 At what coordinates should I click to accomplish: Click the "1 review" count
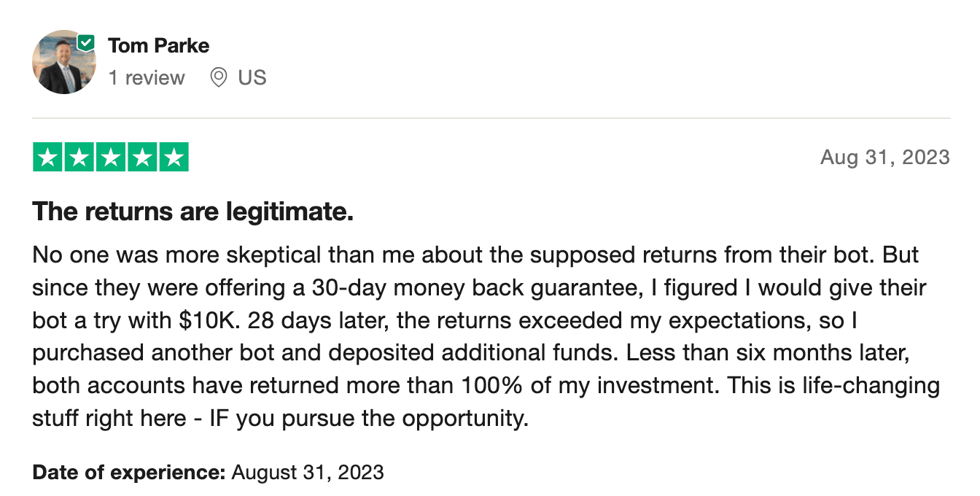(147, 77)
